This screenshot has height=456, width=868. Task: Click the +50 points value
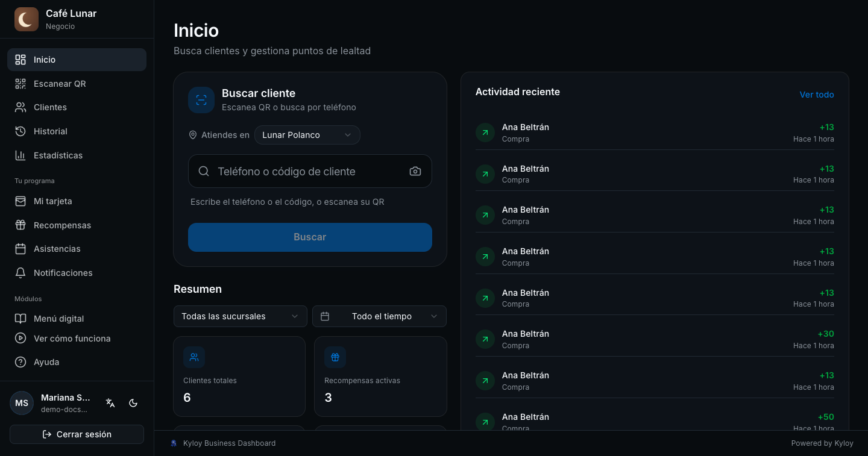[x=826, y=417]
